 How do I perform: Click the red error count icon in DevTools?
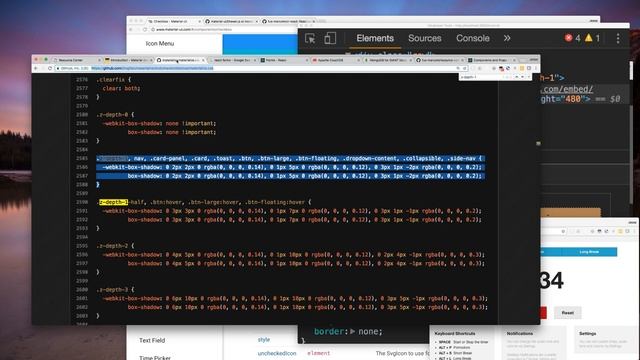[569, 38]
